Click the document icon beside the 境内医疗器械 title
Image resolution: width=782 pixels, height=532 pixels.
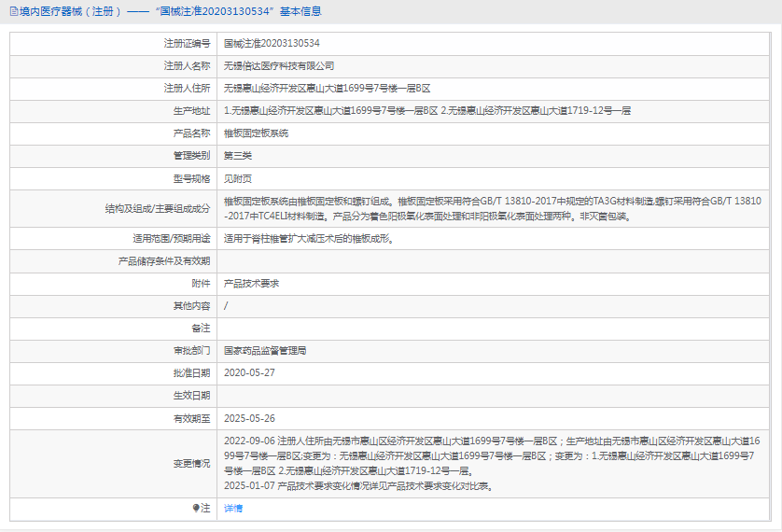pyautogui.click(x=13, y=11)
